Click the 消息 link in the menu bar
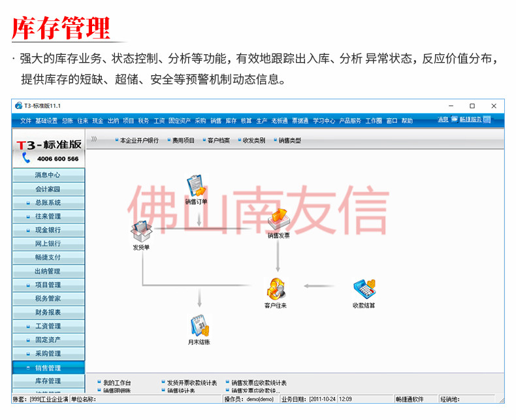Screen dimensions: 516x420 [x=443, y=119]
